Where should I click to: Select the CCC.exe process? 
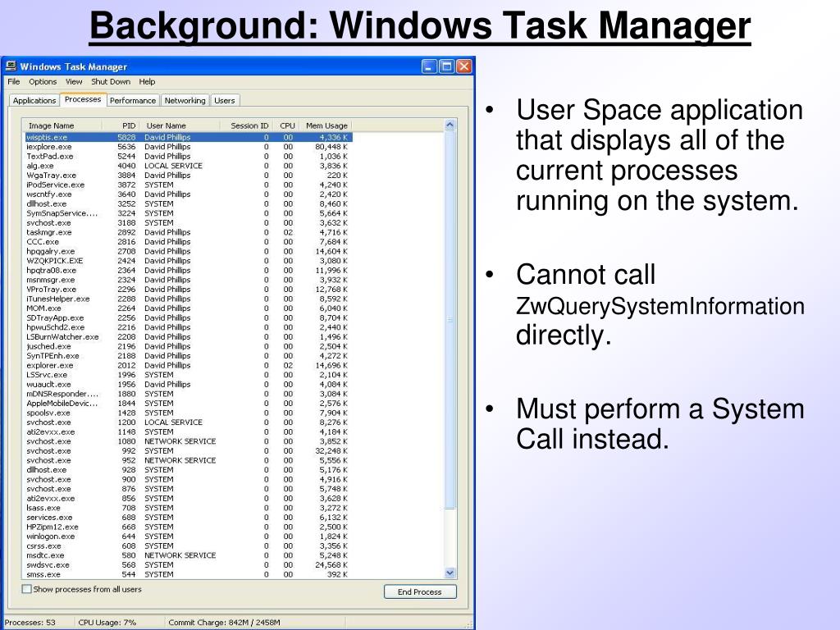(189, 242)
